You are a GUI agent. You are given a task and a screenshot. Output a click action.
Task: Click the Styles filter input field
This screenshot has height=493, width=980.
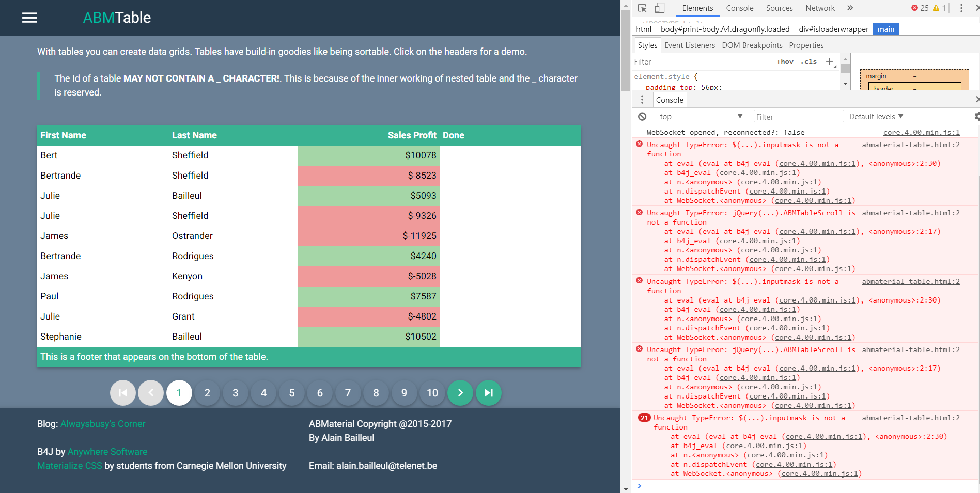tap(703, 62)
